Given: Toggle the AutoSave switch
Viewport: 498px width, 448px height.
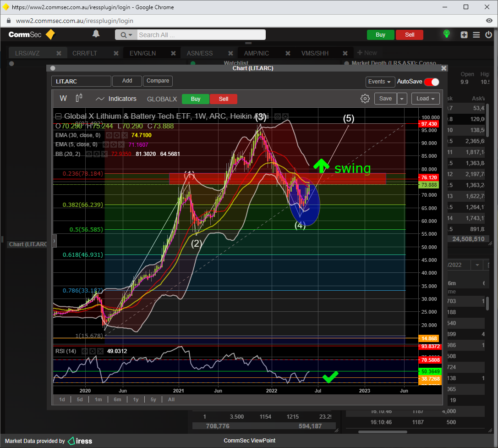Looking at the screenshot, I should click(x=431, y=82).
